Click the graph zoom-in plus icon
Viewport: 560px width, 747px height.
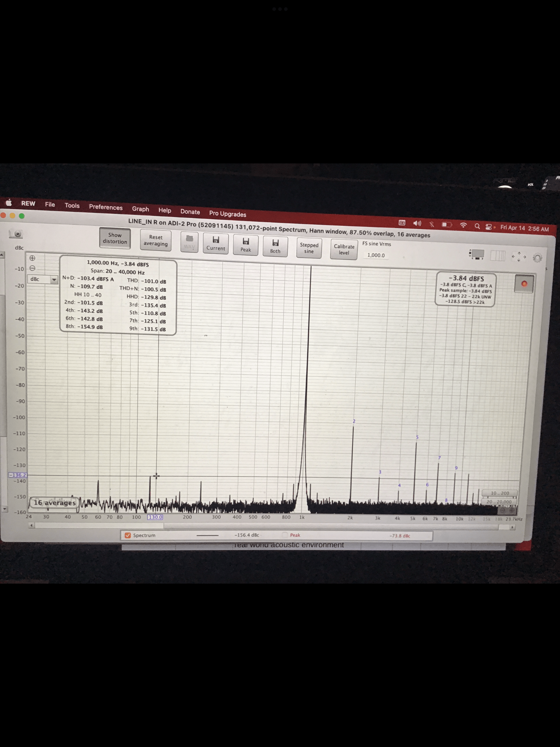(32, 258)
